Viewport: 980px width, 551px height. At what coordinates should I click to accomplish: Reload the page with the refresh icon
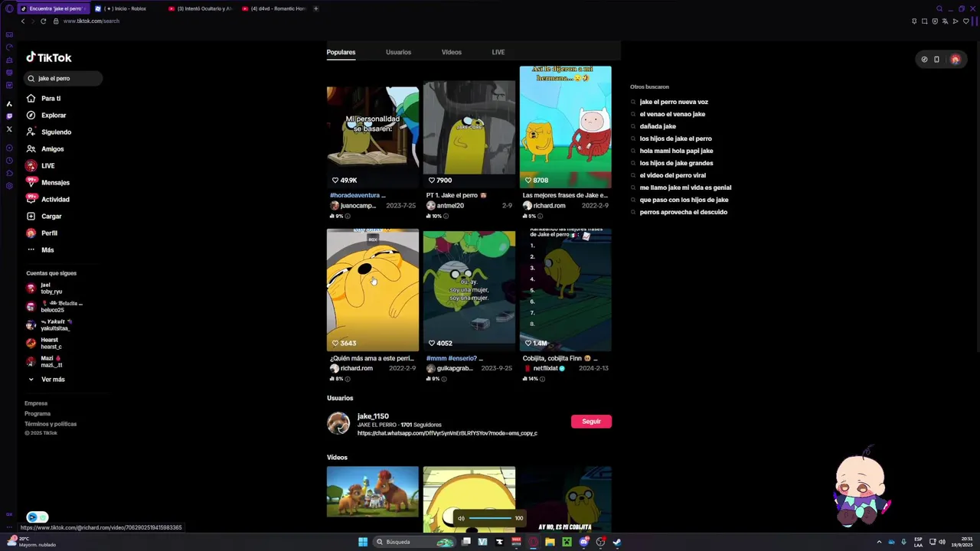[43, 21]
